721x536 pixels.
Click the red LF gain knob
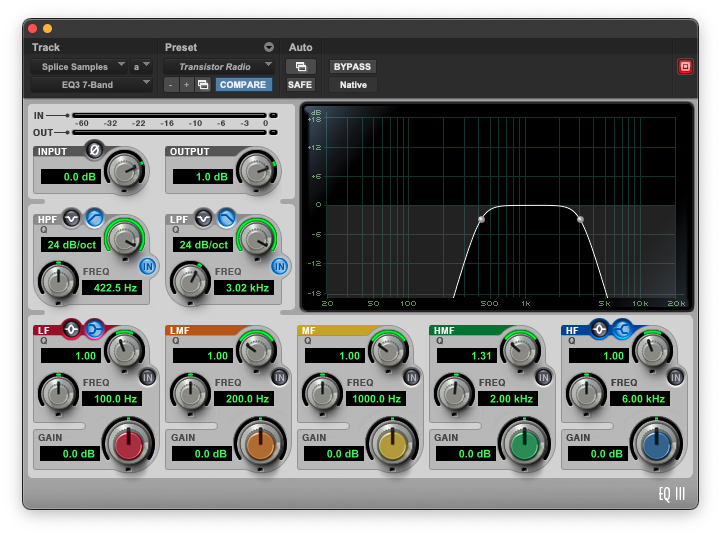129,444
